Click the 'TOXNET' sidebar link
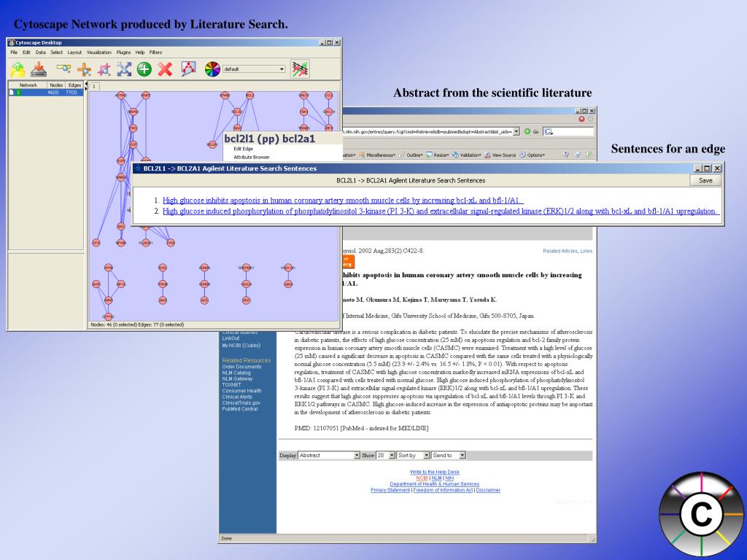 tap(231, 385)
